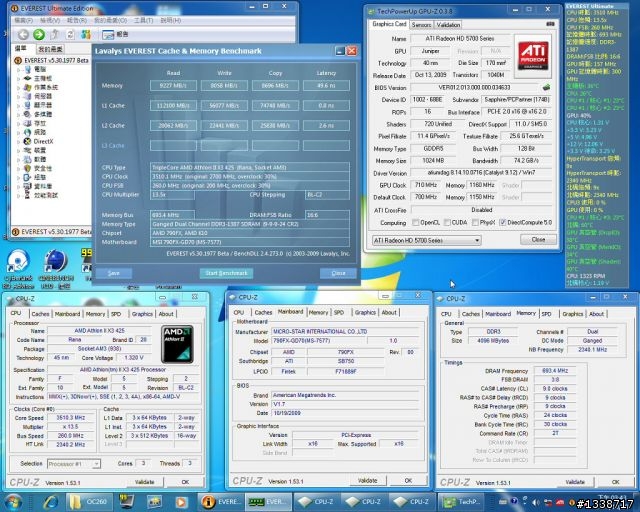Enable the OpenCL checkbox in GPU-Z

click(x=415, y=223)
